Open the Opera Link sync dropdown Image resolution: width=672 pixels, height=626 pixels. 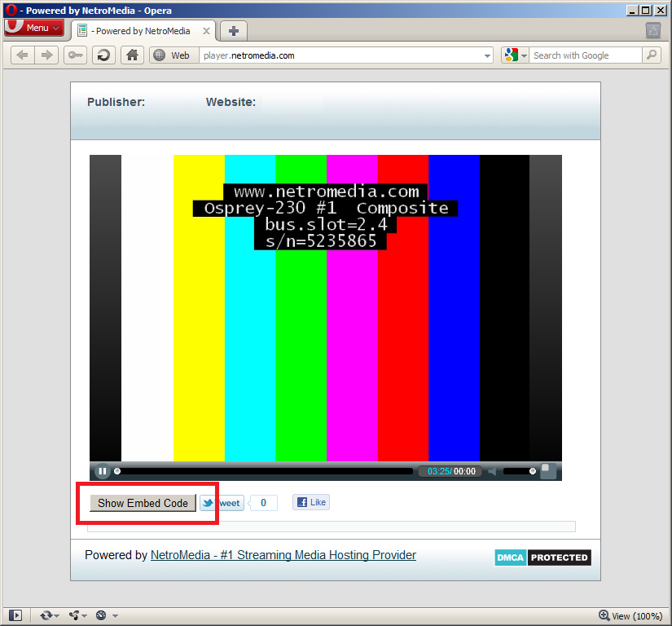pos(49,615)
